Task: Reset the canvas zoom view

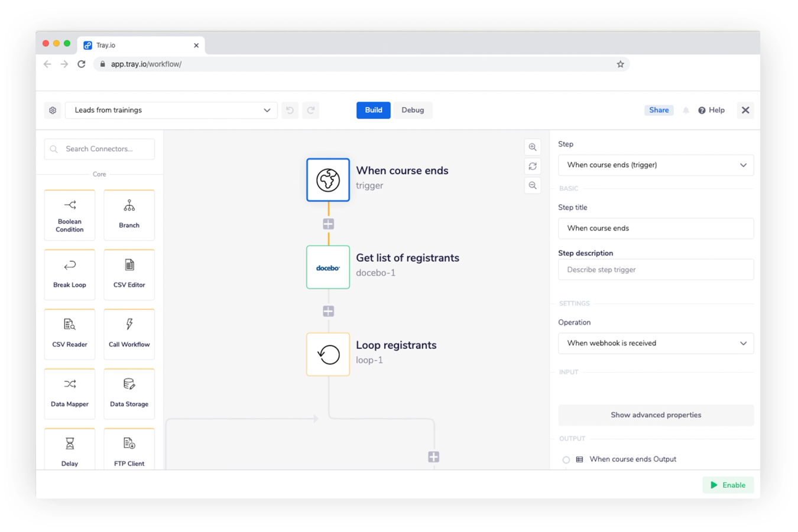Action: click(533, 166)
